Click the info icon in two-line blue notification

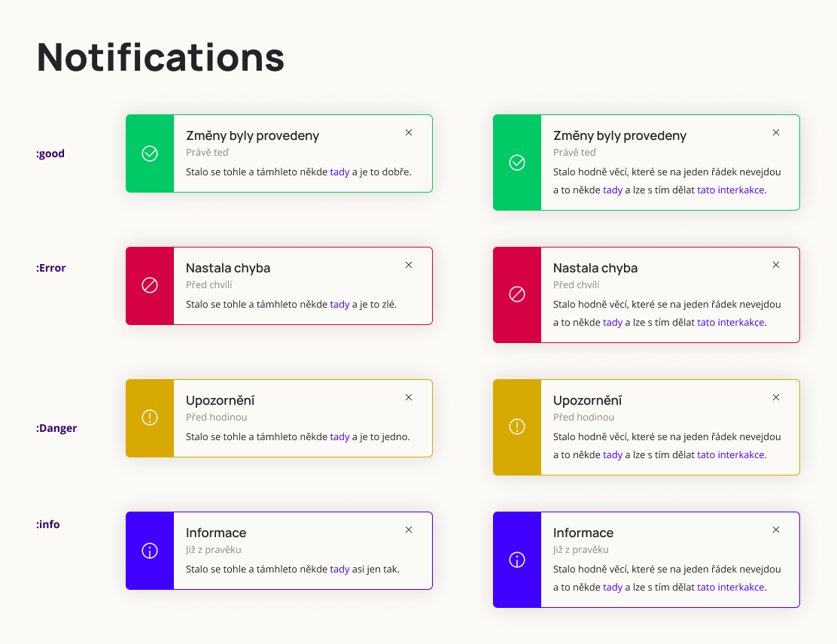point(517,560)
